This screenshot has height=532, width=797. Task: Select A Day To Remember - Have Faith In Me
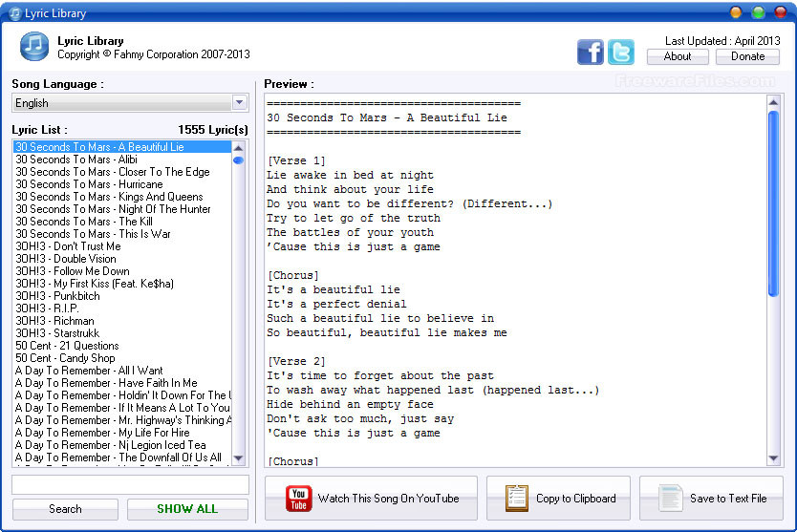[x=122, y=383]
